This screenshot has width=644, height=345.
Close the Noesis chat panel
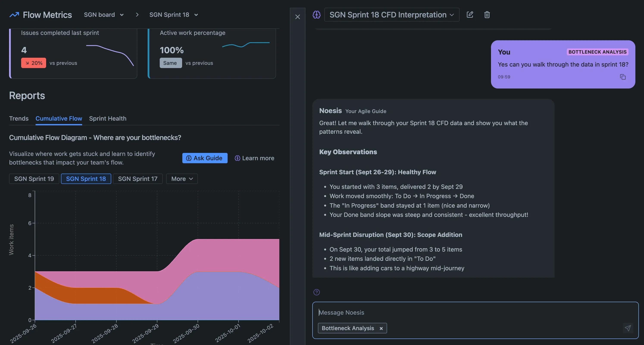pyautogui.click(x=297, y=17)
